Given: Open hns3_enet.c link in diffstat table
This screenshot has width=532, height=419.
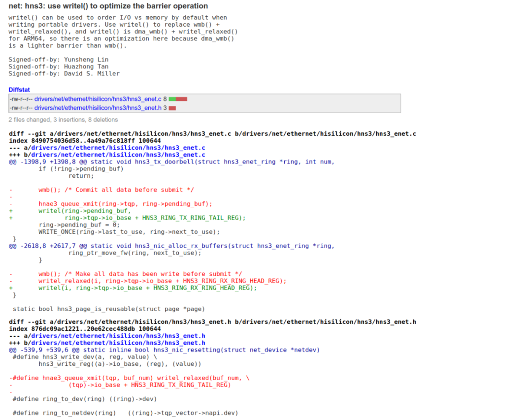Looking at the screenshot, I should (98, 99).
